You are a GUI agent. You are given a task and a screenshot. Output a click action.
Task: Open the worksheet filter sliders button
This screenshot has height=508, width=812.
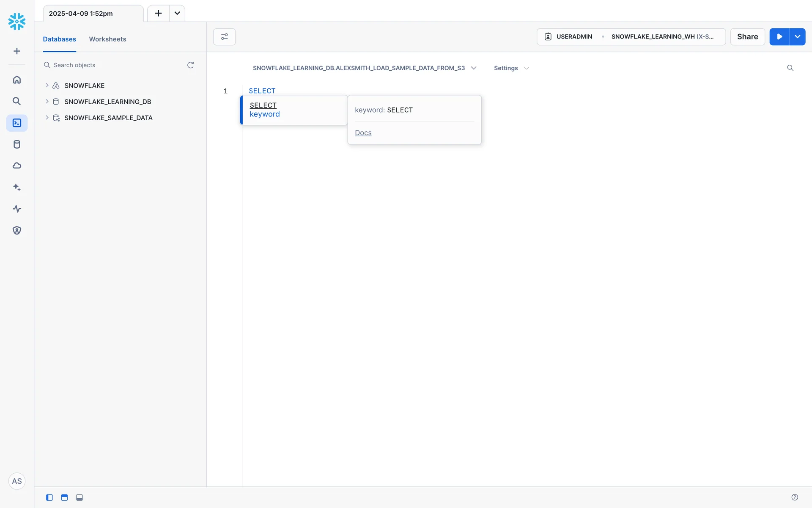pos(224,37)
